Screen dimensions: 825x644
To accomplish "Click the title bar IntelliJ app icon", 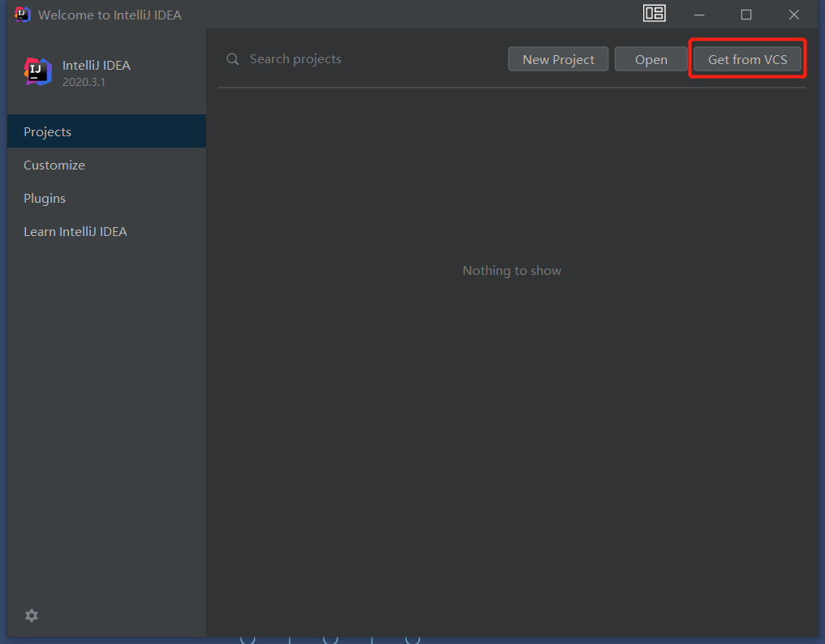I will (22, 15).
